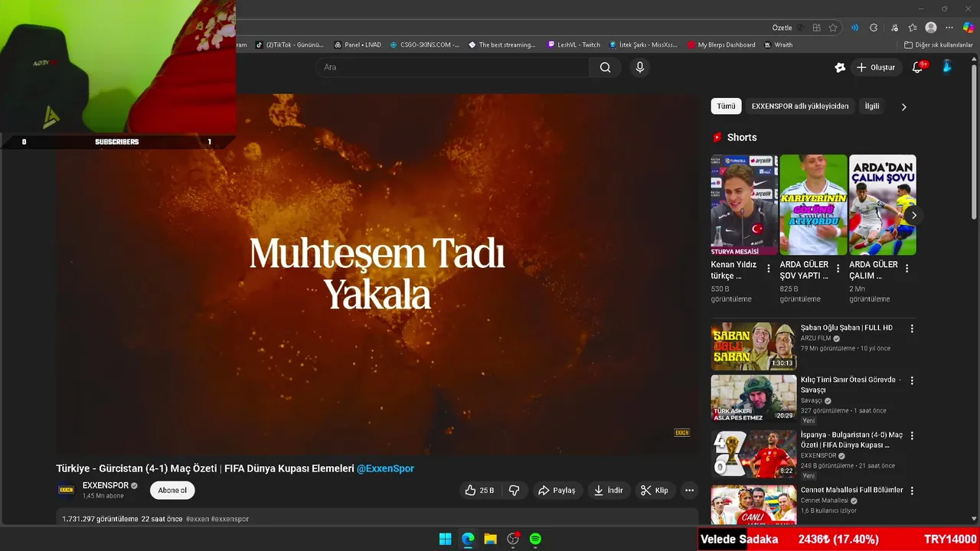This screenshot has width=980, height=551.
Task: Dislike the video with the thumbs-down icon
Action: point(514,491)
